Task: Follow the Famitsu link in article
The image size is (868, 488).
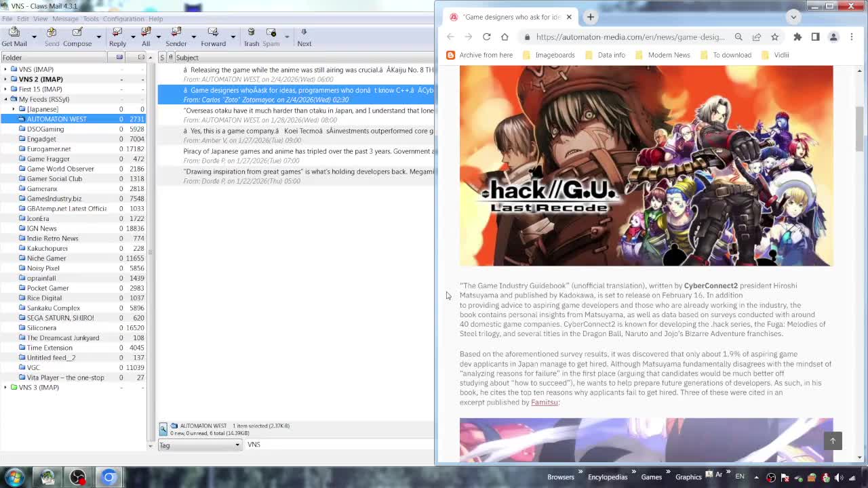Action: pyautogui.click(x=544, y=403)
